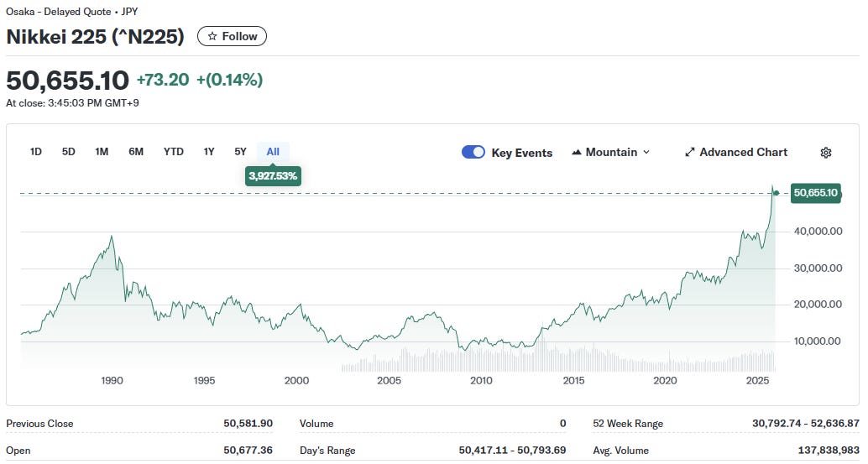The width and height of the screenshot is (868, 464).
Task: Select the 5Y range tab
Action: [x=240, y=152]
